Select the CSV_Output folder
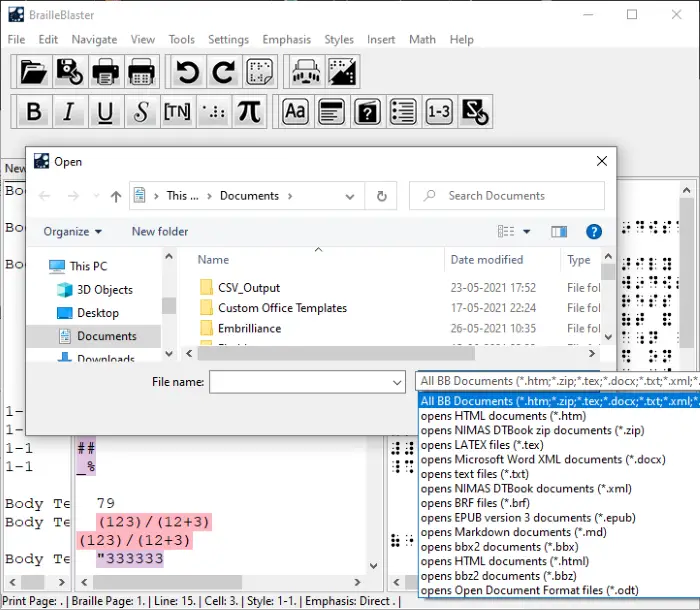 pyautogui.click(x=249, y=288)
